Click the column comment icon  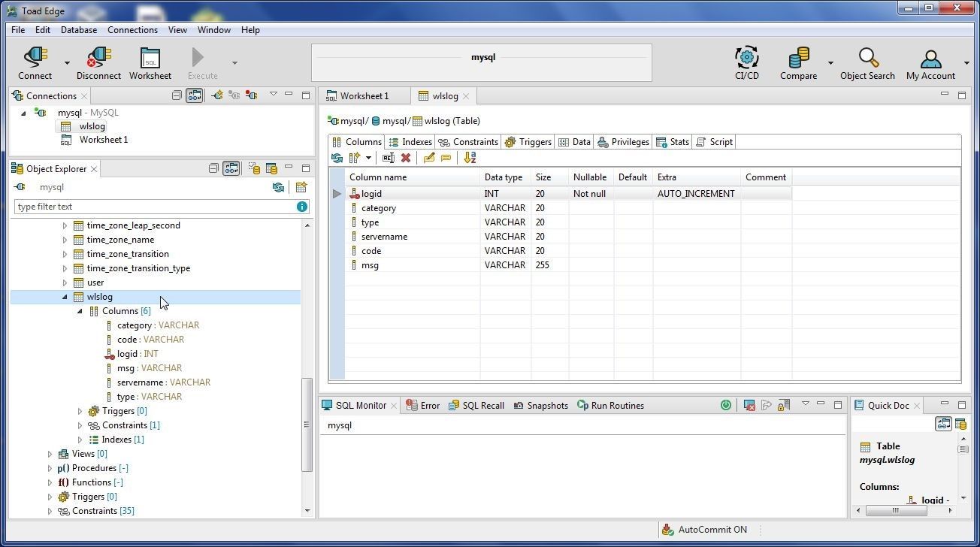coord(446,158)
